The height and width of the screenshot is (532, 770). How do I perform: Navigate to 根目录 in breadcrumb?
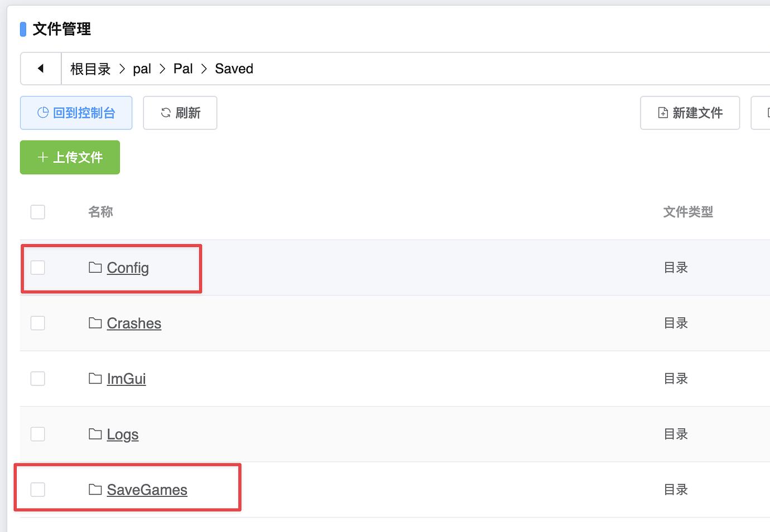[x=90, y=69]
